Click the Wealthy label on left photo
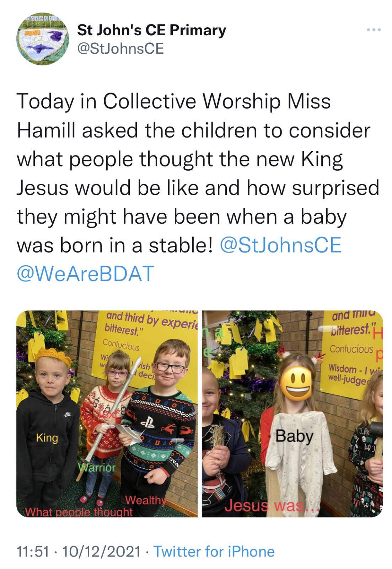The height and width of the screenshot is (569, 392). coord(146,500)
